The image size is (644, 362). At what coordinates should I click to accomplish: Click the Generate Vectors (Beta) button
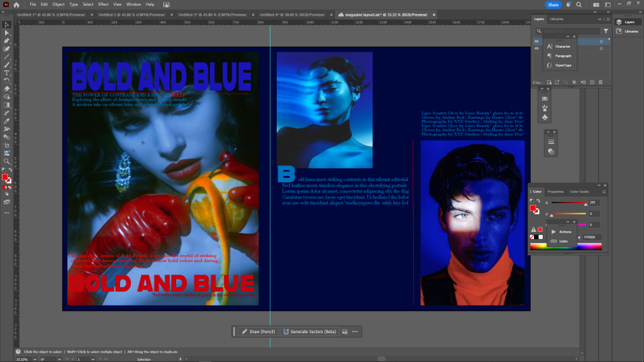click(310, 331)
